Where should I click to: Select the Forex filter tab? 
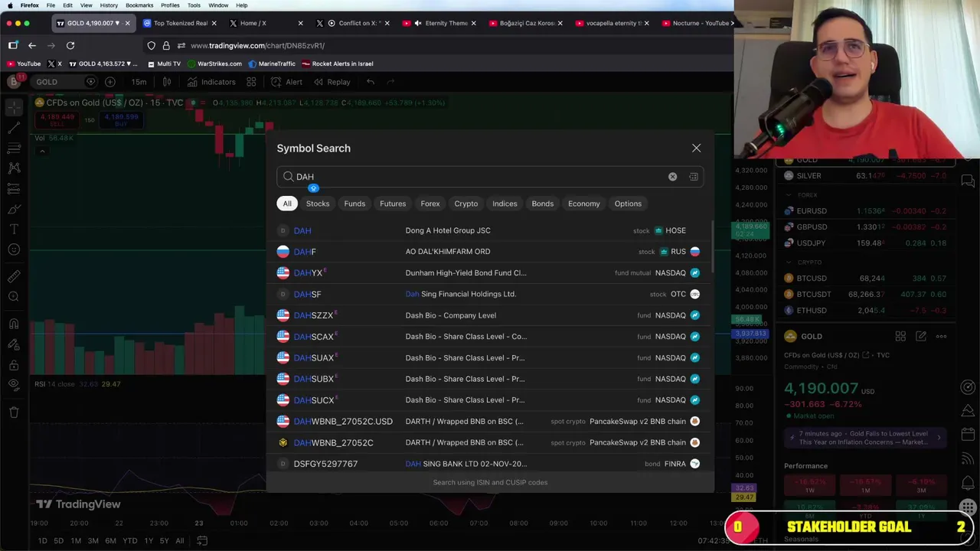point(430,204)
